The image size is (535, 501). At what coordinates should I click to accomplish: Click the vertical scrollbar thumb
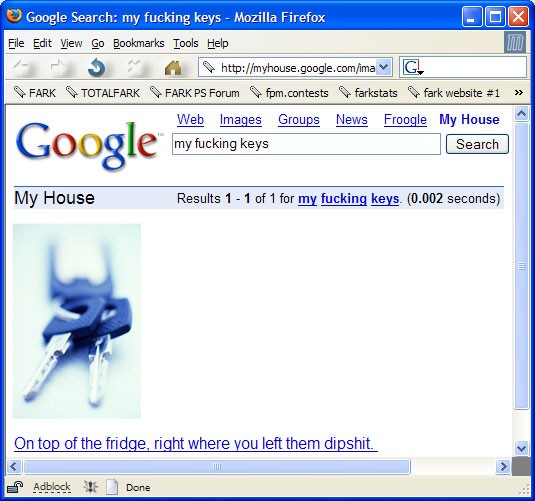(x=521, y=266)
